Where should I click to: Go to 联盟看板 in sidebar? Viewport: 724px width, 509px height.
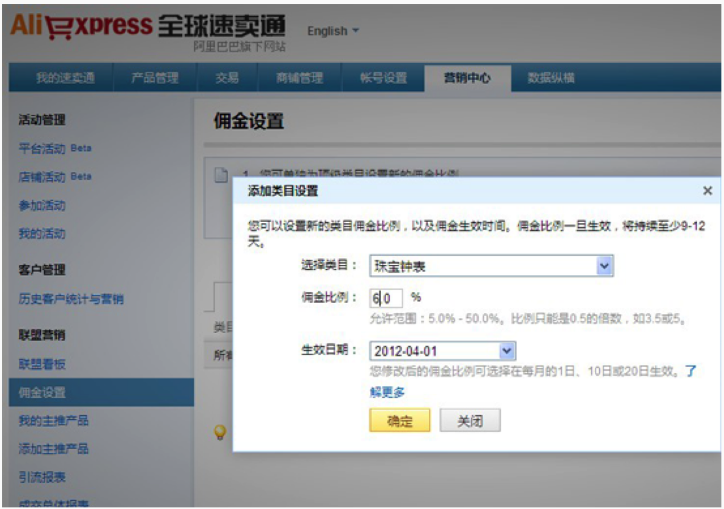(42, 364)
